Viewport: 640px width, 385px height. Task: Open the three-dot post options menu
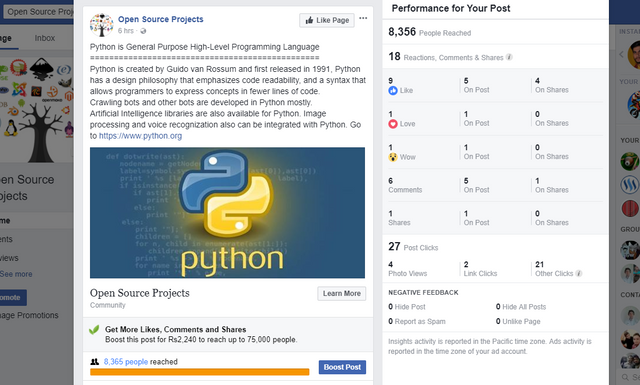coord(363,18)
